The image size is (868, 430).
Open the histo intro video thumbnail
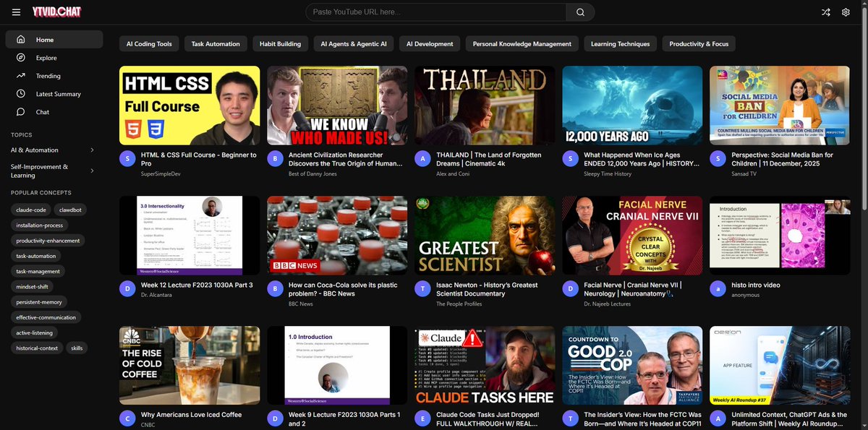tap(780, 236)
